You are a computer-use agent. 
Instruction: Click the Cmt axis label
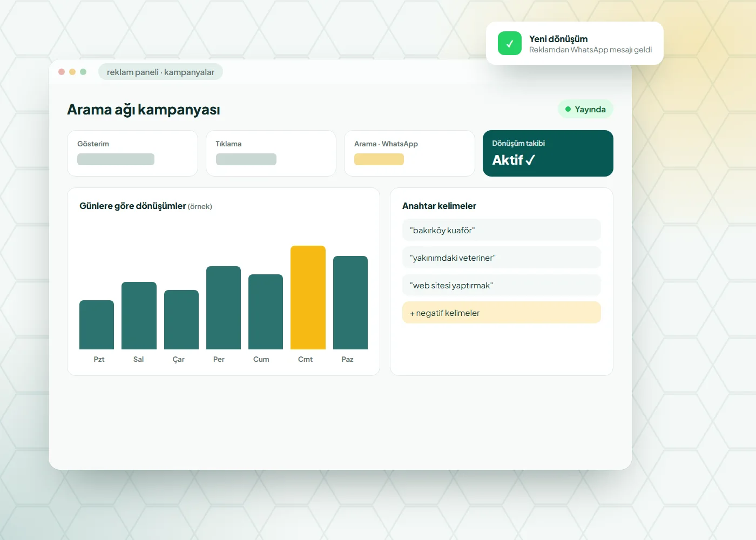pos(305,359)
